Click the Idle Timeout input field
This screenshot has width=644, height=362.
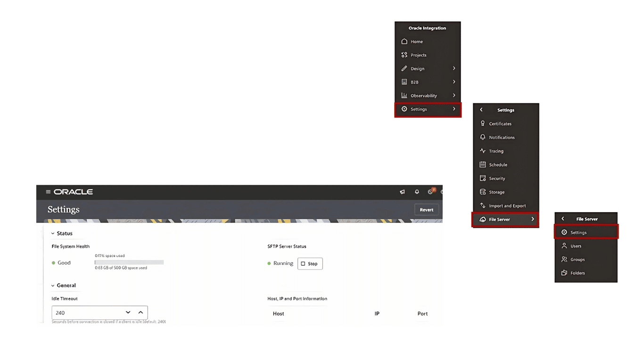click(99, 313)
